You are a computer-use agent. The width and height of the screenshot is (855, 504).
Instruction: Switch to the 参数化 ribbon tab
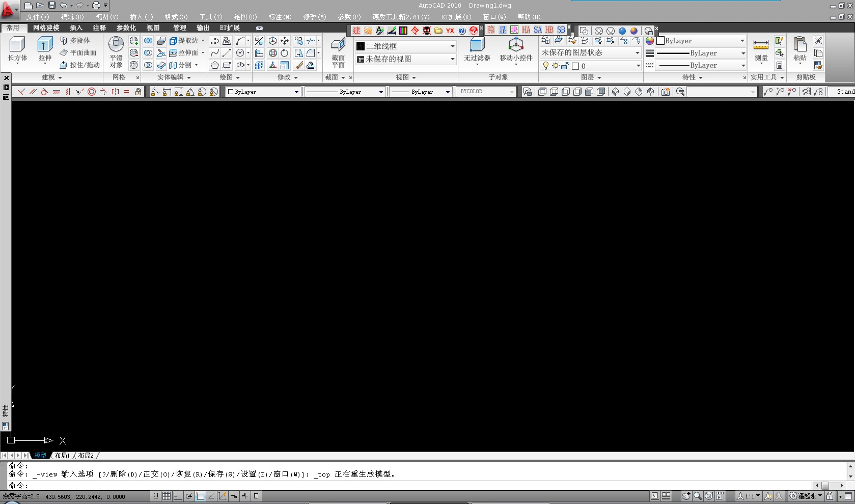(126, 28)
